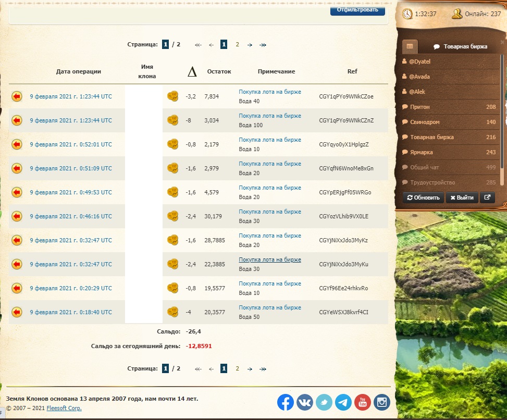Click the Обновить button in chat
Viewport: 507px width, 420px height.
(x=424, y=198)
